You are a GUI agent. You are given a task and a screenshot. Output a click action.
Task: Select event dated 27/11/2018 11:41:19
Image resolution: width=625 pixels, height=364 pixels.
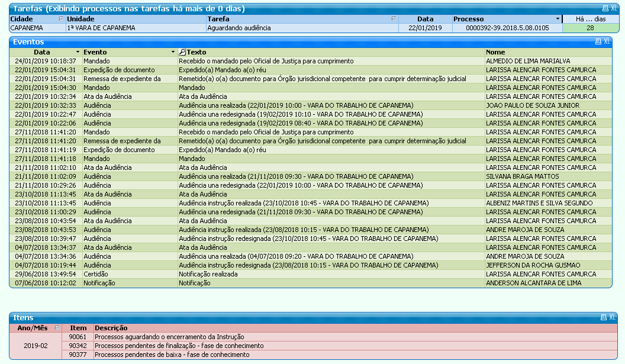[x=46, y=150]
